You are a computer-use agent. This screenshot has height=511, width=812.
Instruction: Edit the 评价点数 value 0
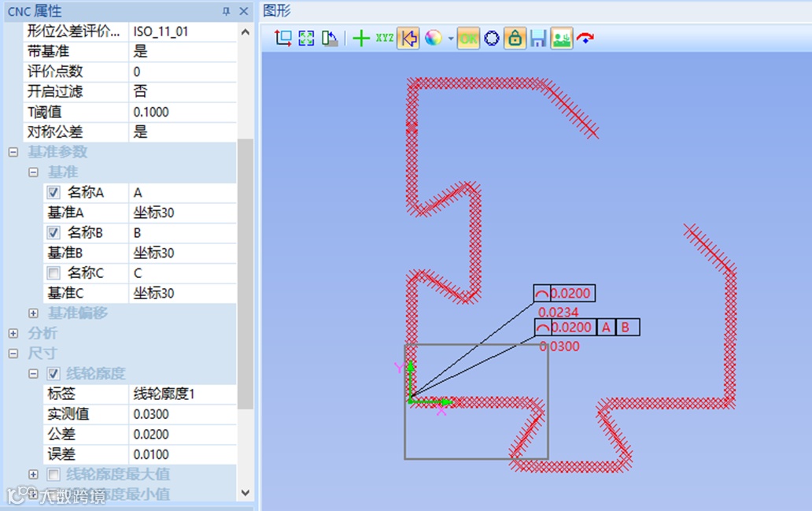tap(183, 72)
